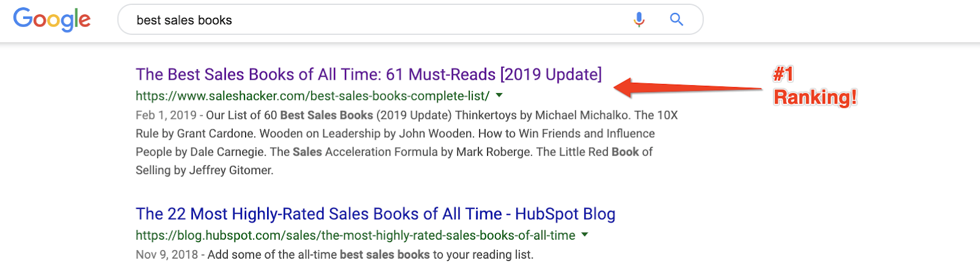Expand dropdown arrow beside HubSpot URL

tap(584, 235)
